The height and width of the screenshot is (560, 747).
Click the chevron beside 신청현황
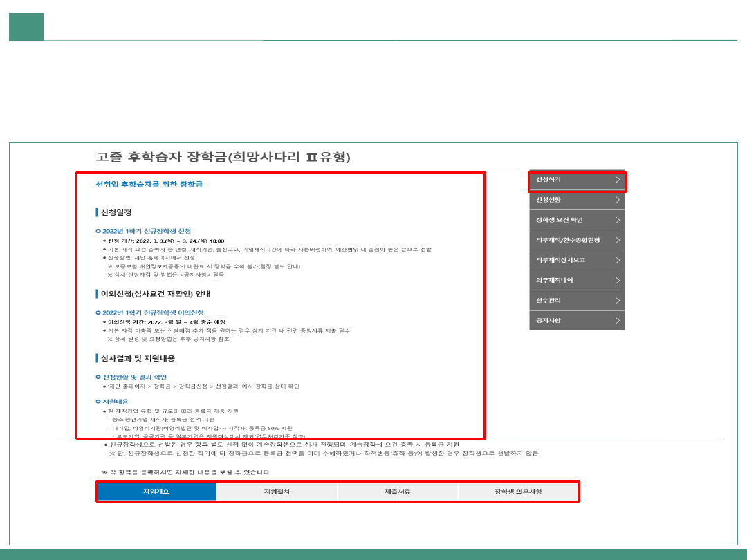[x=618, y=200]
